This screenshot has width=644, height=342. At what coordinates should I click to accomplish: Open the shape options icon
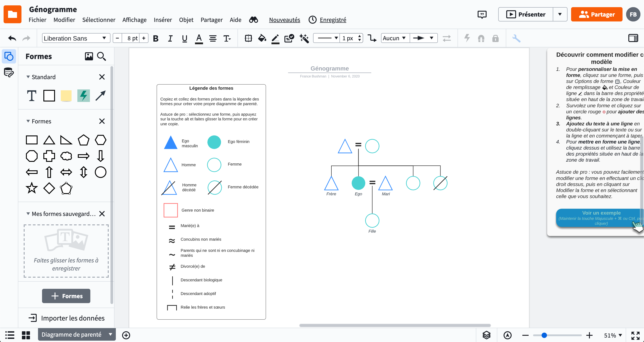(248, 38)
